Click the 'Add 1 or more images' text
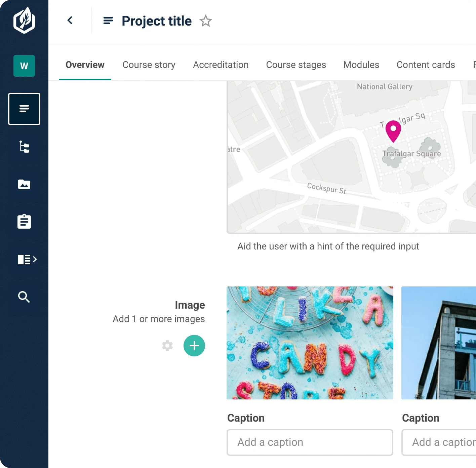The width and height of the screenshot is (476, 468). (x=159, y=319)
